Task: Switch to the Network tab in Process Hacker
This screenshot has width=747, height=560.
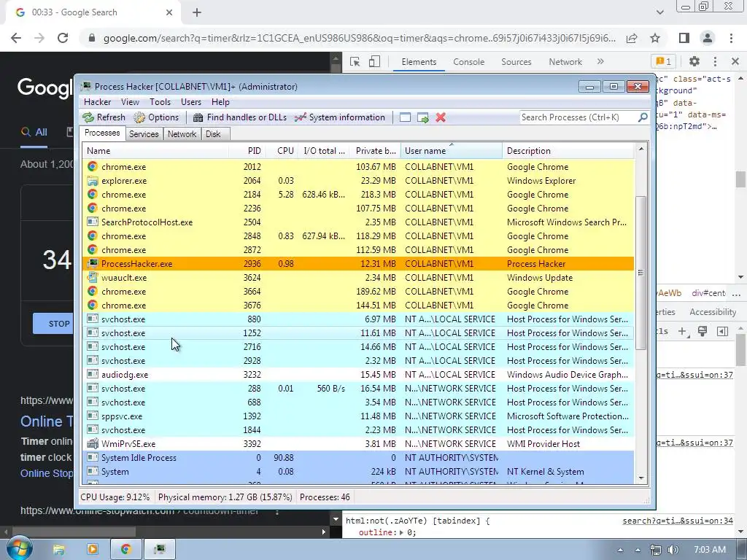Action: pyautogui.click(x=182, y=134)
